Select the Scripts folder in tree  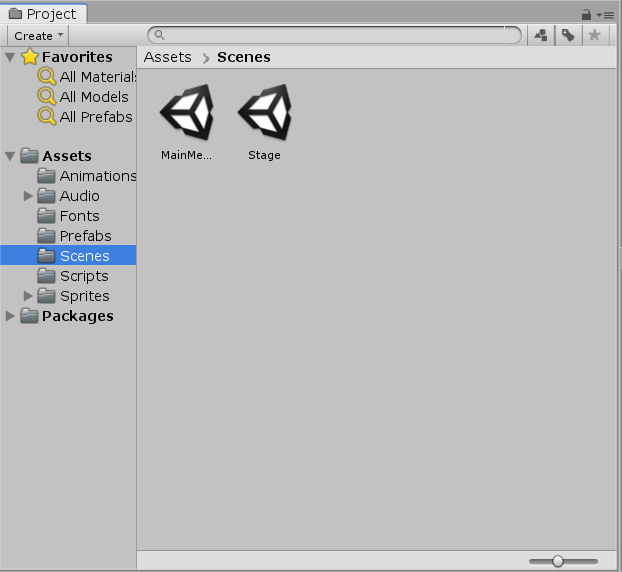pyautogui.click(x=68, y=276)
